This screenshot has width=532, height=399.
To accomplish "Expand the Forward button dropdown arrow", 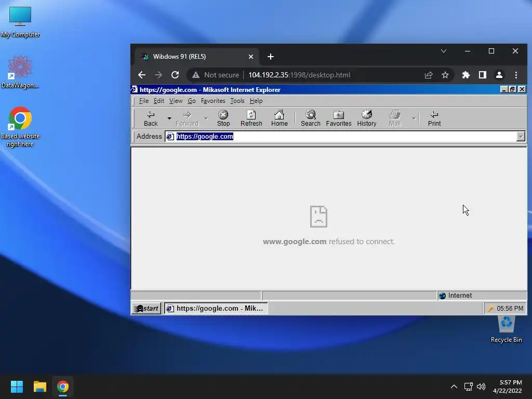I will click(206, 118).
